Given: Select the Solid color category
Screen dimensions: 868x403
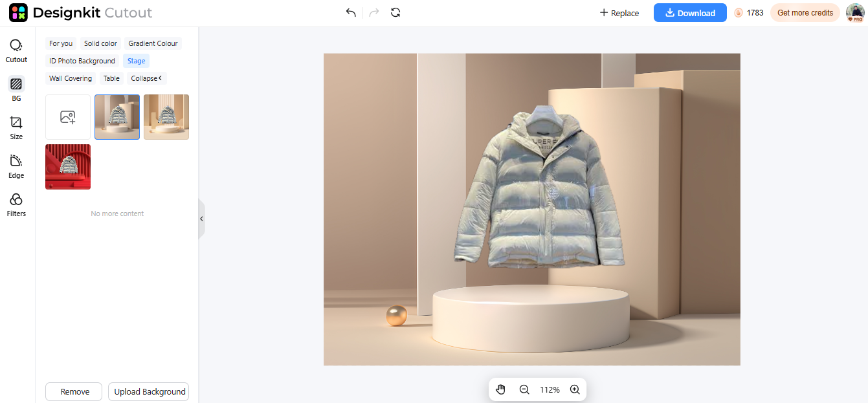Looking at the screenshot, I should click(100, 43).
